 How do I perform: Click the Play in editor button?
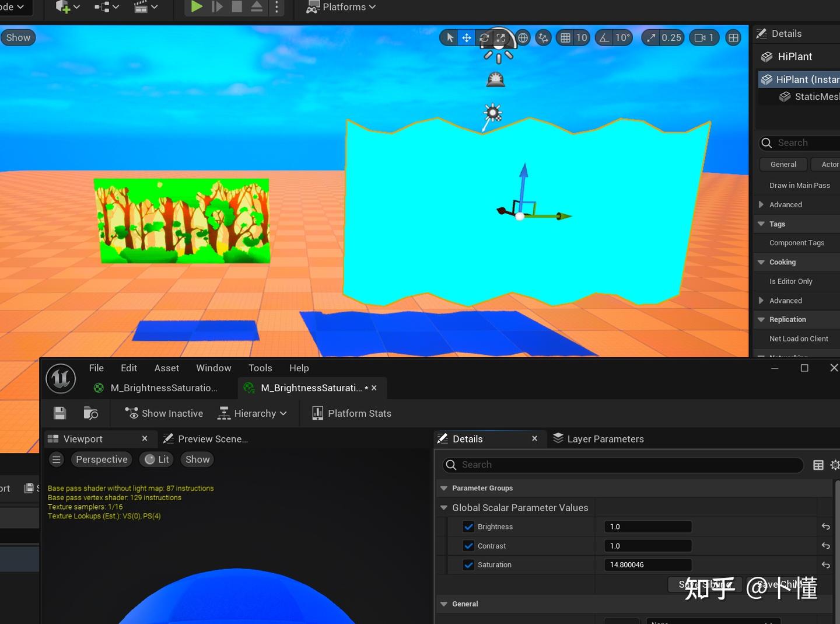pyautogui.click(x=197, y=6)
